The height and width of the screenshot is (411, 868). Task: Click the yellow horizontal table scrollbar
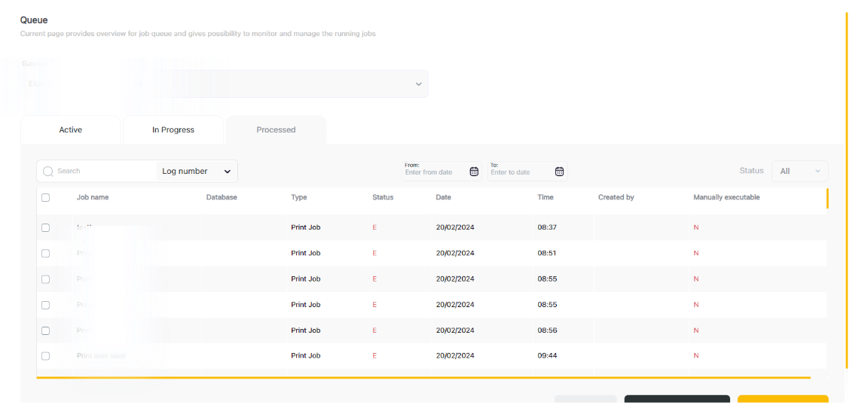tap(423, 377)
